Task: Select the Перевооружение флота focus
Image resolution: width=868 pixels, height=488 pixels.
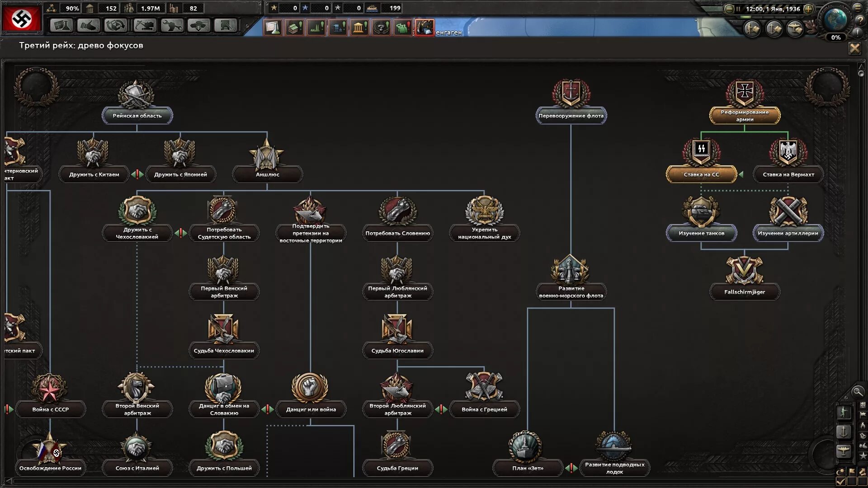Action: coord(571,116)
